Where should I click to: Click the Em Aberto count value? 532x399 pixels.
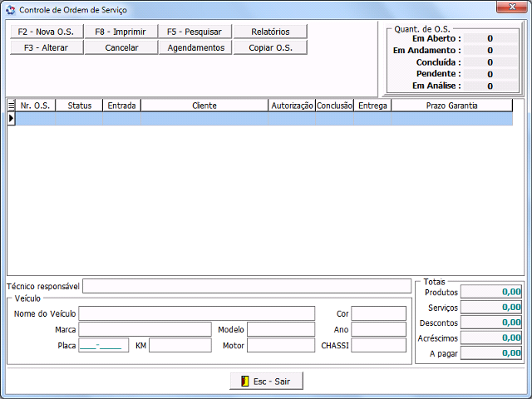click(490, 38)
